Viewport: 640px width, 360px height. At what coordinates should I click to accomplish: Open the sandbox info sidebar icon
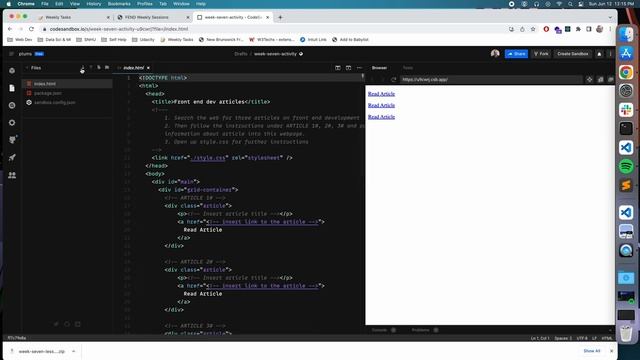[12, 71]
